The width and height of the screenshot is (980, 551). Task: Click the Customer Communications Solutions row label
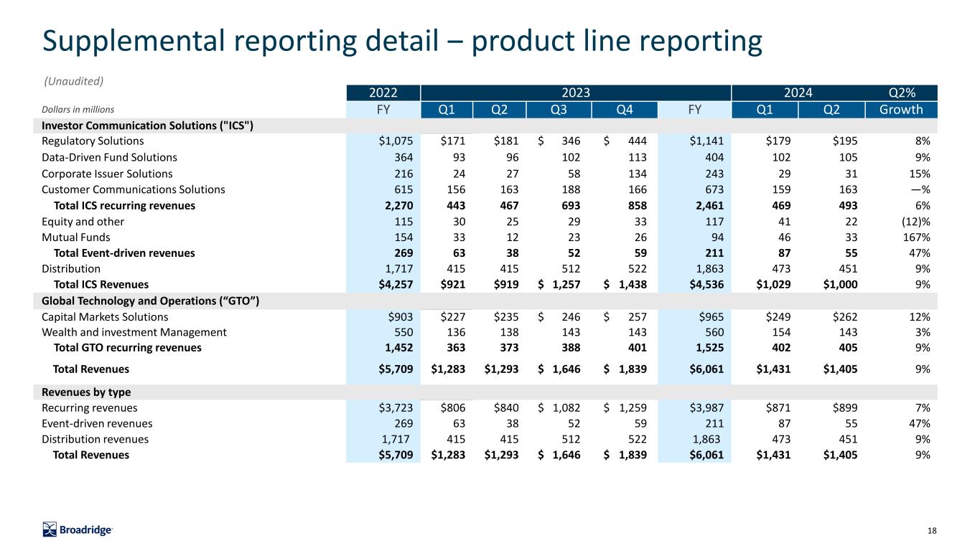[134, 189]
